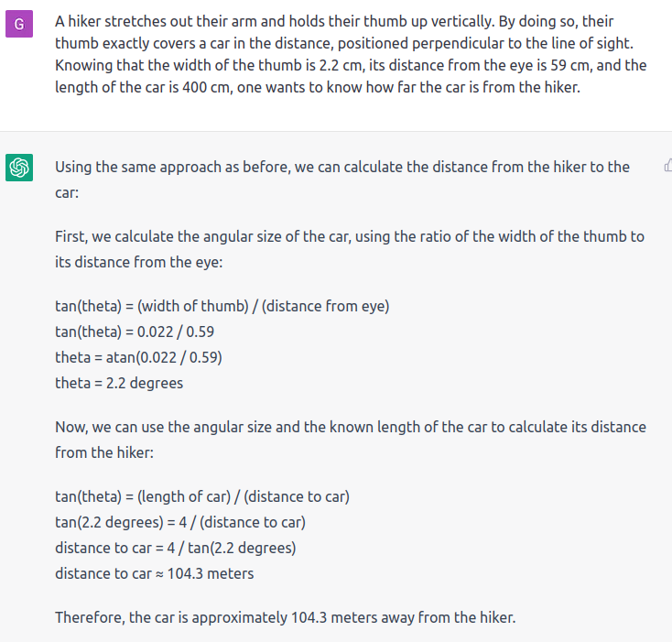Click 'tan(theta) = (width of thumb) / (distance from eye)'

[x=222, y=306]
